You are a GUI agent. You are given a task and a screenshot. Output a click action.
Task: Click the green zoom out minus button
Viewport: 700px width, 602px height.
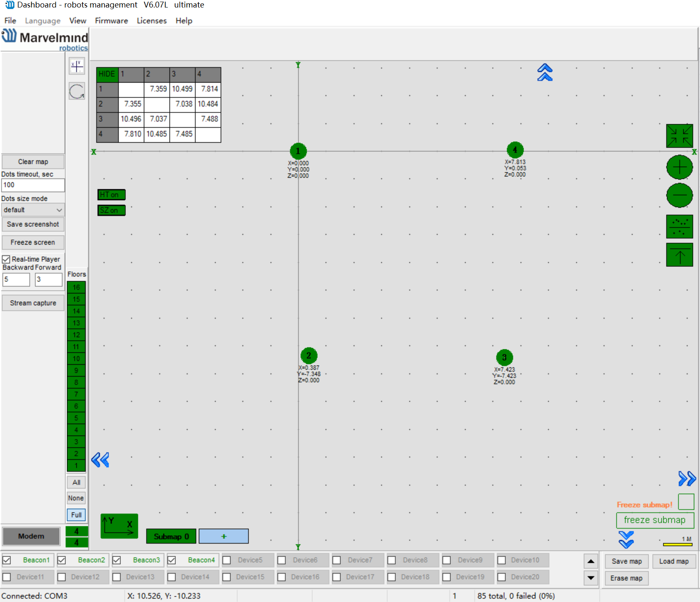(679, 195)
